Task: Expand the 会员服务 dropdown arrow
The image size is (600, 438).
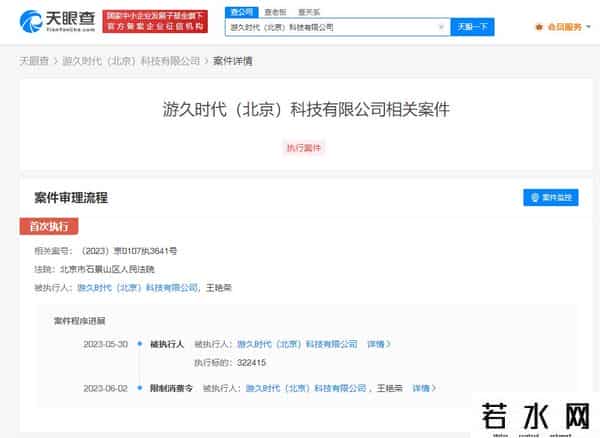Action: [589, 27]
